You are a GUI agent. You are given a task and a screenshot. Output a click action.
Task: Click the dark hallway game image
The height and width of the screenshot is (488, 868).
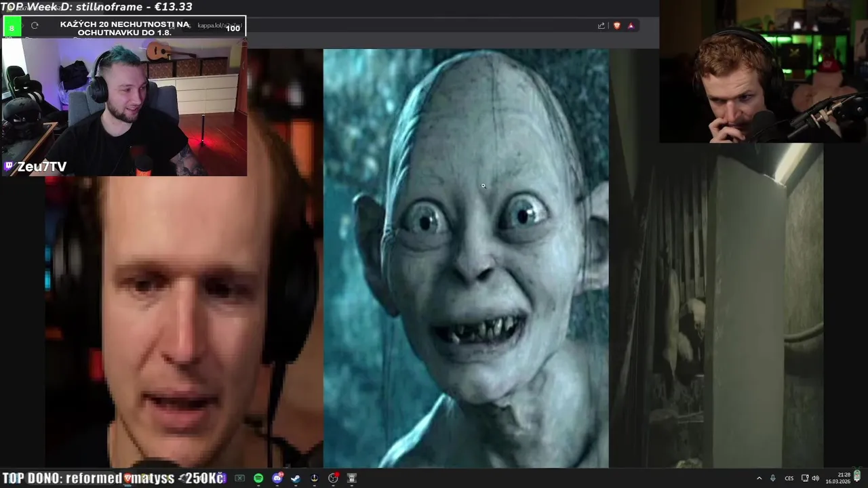tap(717, 305)
